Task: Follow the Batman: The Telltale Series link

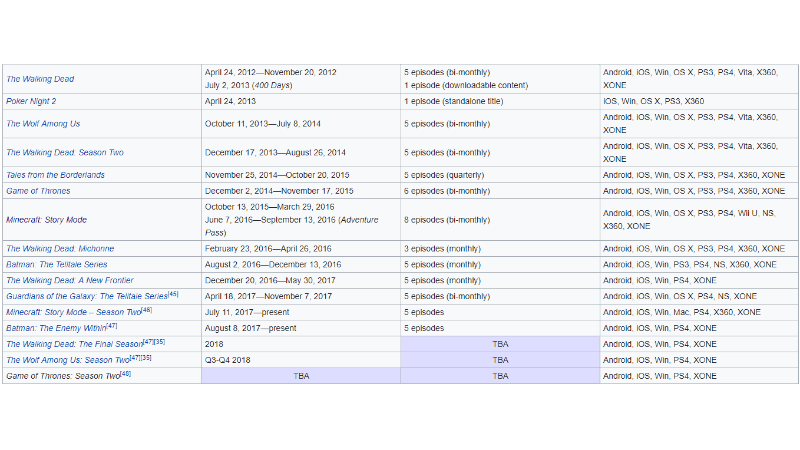Action: point(56,264)
